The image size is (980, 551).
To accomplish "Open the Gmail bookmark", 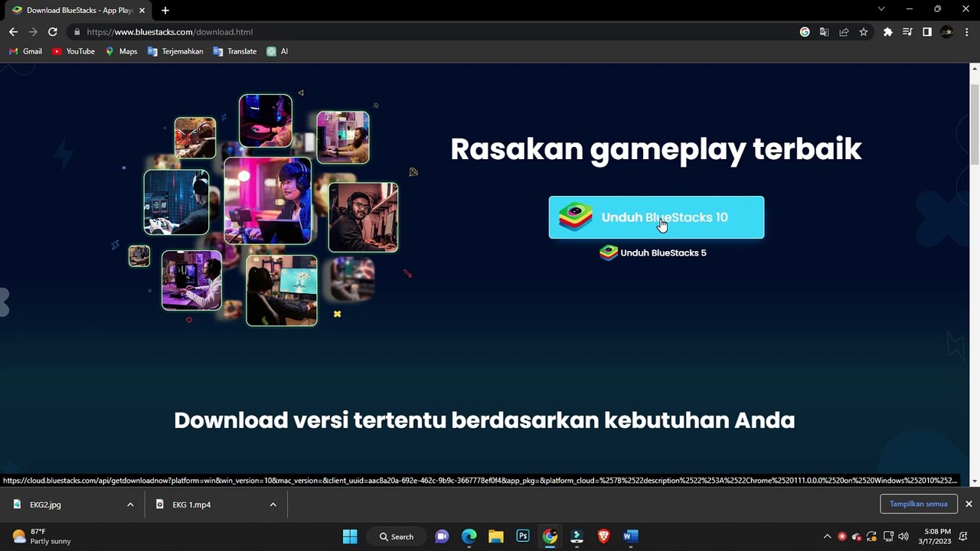I will [25, 51].
